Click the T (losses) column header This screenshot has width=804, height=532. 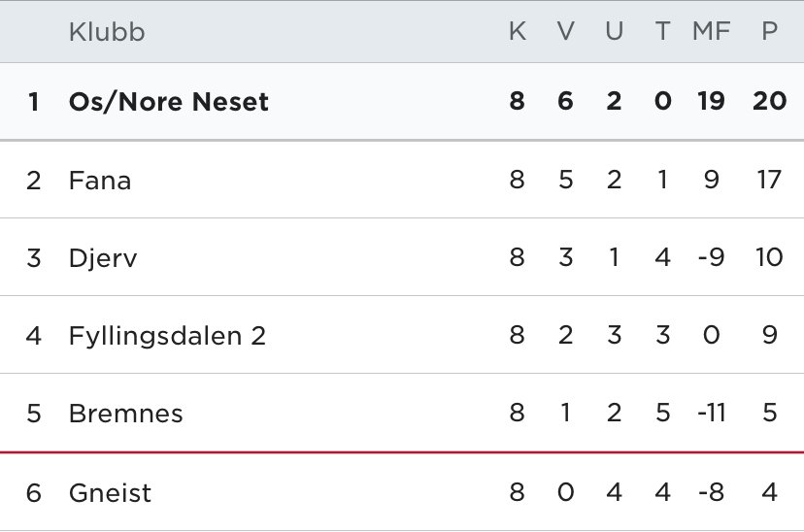(x=662, y=31)
